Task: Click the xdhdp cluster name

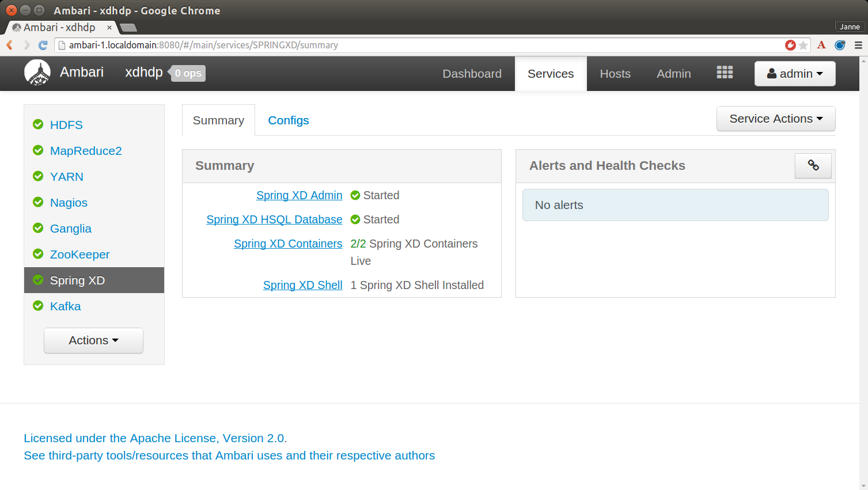Action: [144, 72]
